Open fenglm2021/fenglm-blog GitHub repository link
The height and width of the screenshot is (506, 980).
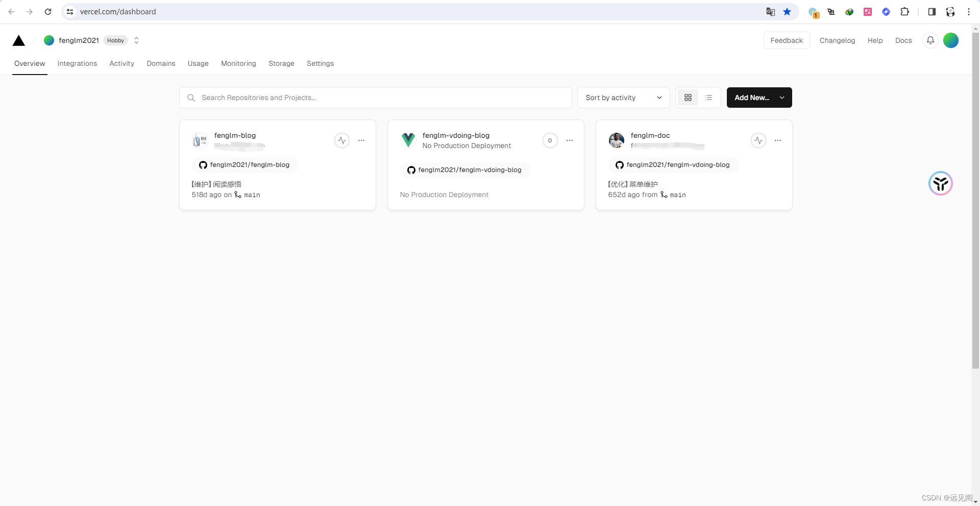click(x=244, y=165)
